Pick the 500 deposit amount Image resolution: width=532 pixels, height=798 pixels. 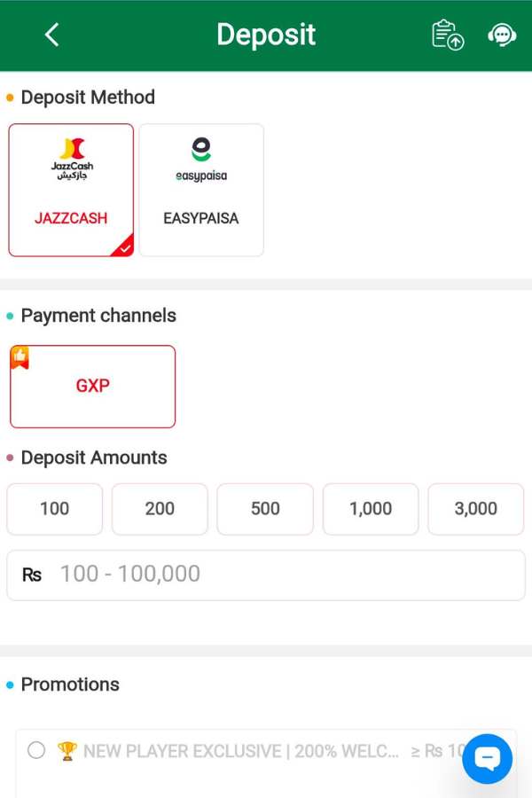(265, 509)
